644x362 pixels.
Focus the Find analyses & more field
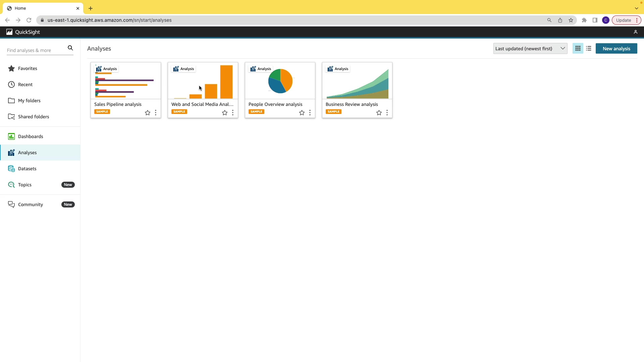(x=35, y=50)
